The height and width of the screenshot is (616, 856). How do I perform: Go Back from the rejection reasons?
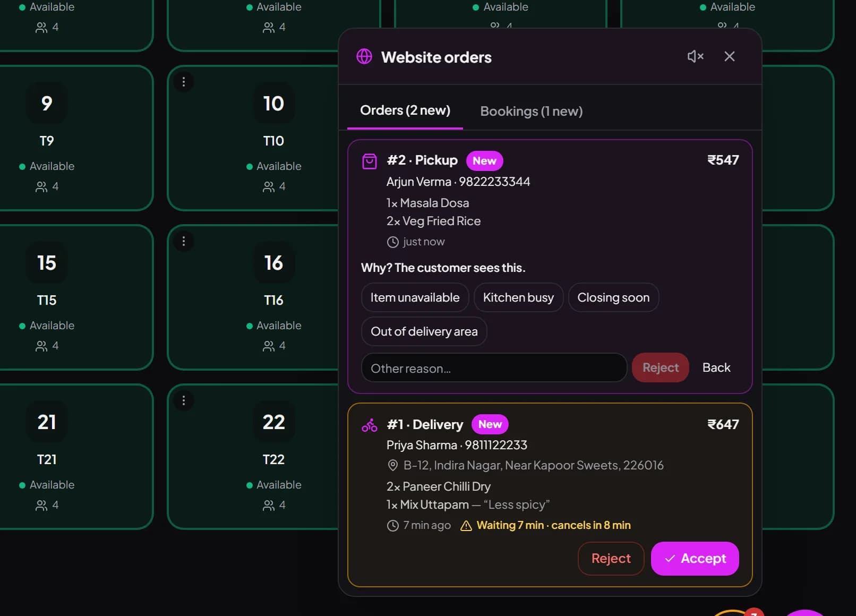click(716, 367)
